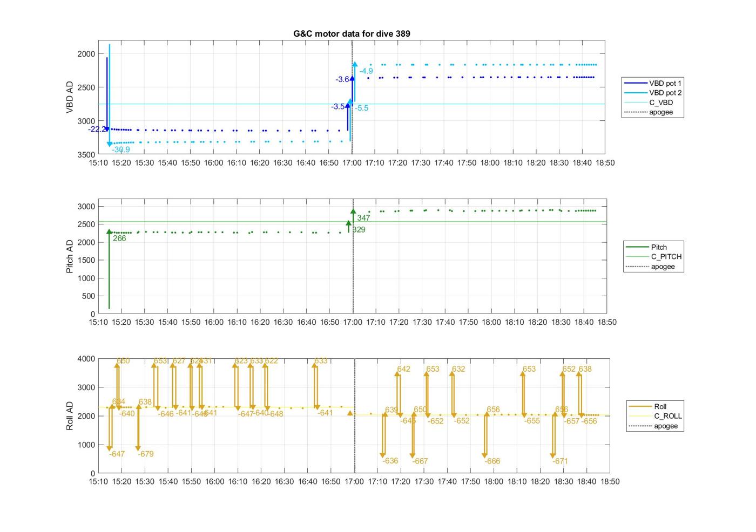
Task: Click the '-667' roll data label
Action: pos(420,461)
